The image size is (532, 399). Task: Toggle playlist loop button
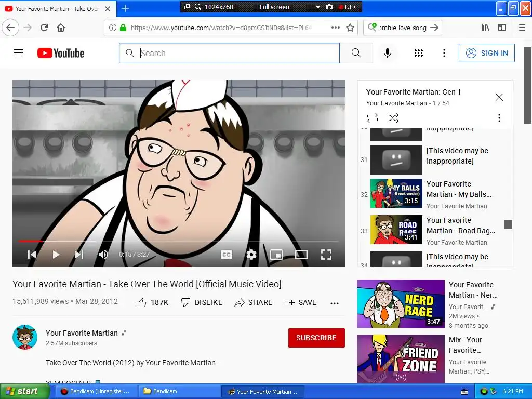coord(372,118)
